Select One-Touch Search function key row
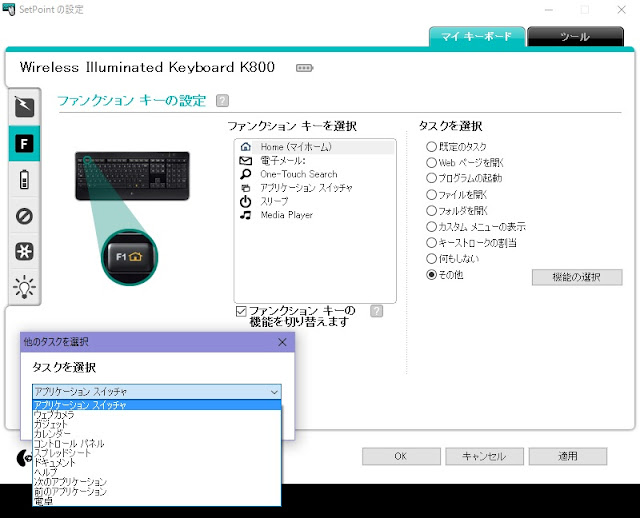Viewport: 640px width, 518px height. (x=315, y=174)
